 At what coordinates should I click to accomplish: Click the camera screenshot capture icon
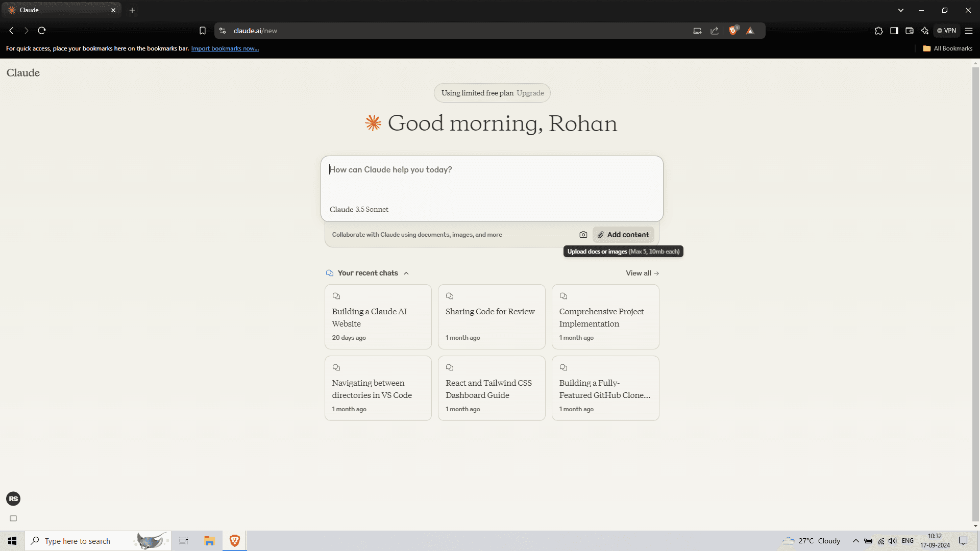coord(583,235)
